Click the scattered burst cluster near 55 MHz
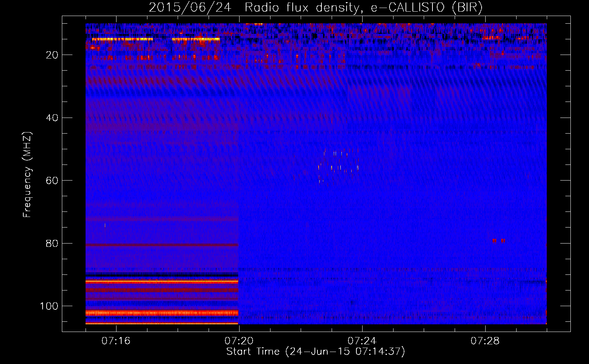Image resolution: width=589 pixels, height=364 pixels. [x=338, y=166]
